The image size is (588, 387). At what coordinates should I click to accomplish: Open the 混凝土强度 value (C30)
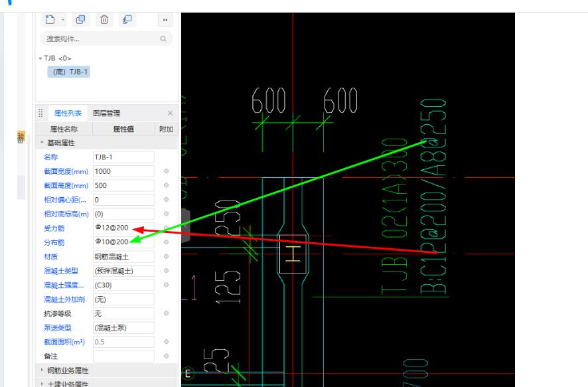coord(123,285)
